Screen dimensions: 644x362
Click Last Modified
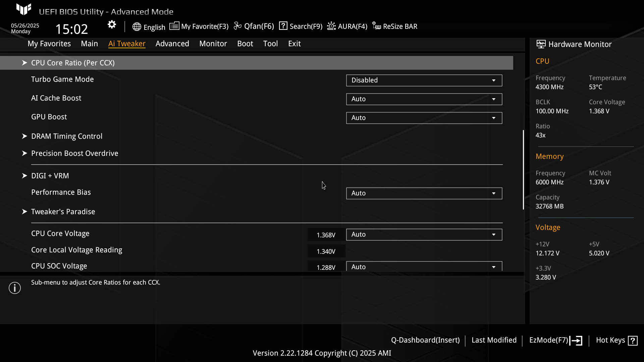tap(494, 340)
